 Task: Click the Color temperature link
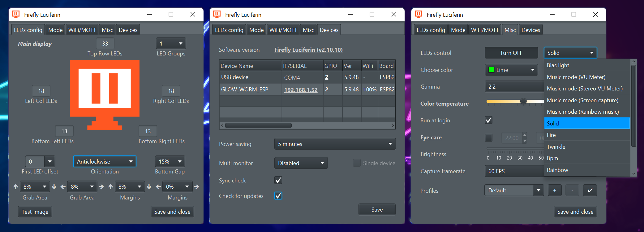(444, 103)
